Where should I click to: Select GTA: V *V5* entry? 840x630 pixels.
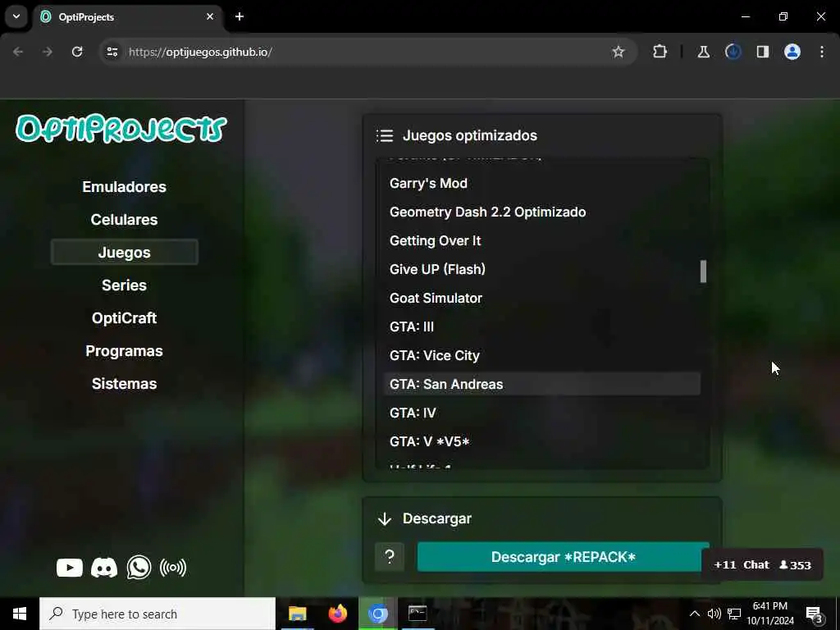[541, 442]
